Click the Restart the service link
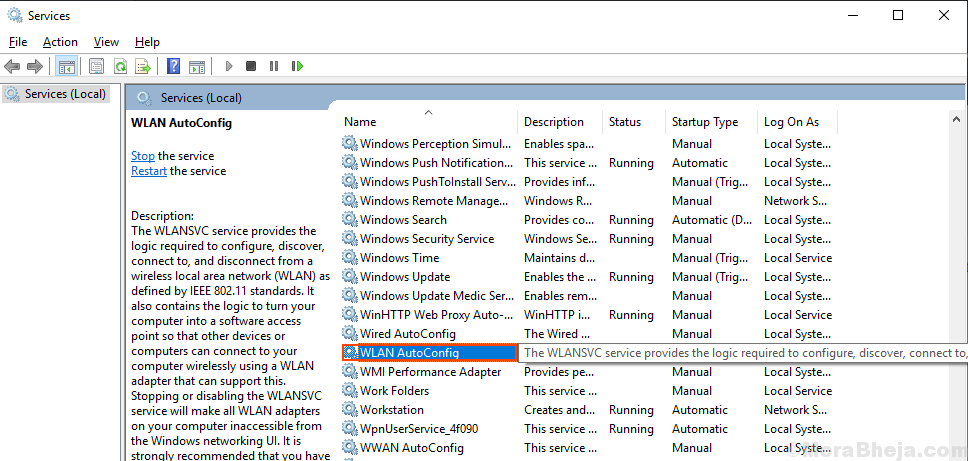Viewport: 968px width, 461px height. [149, 171]
